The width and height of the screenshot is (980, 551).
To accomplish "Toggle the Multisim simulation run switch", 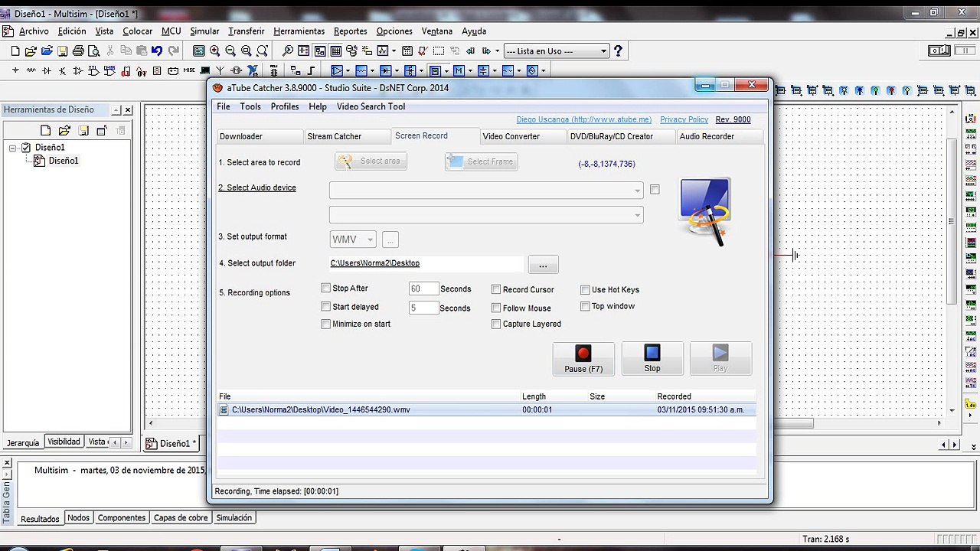I will click(939, 51).
